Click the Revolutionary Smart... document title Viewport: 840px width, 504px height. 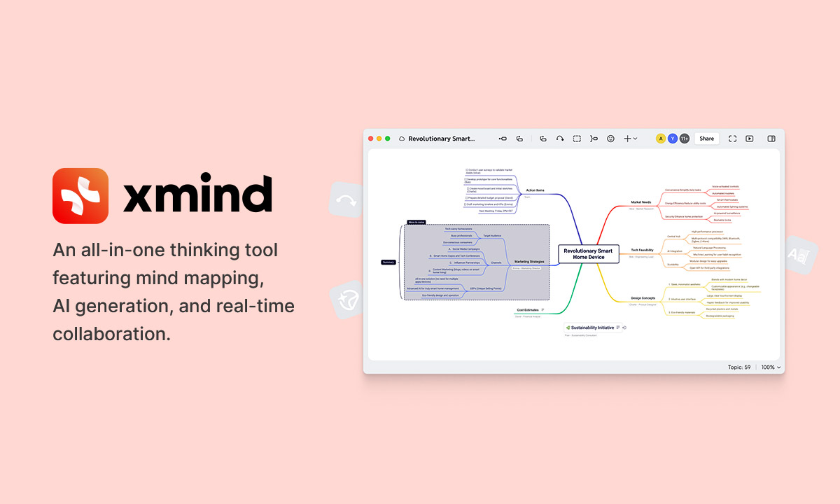(x=442, y=139)
